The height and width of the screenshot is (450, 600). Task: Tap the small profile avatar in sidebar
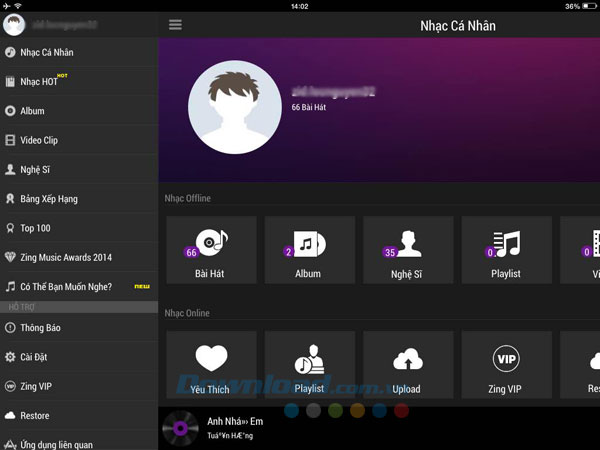pyautogui.click(x=14, y=24)
